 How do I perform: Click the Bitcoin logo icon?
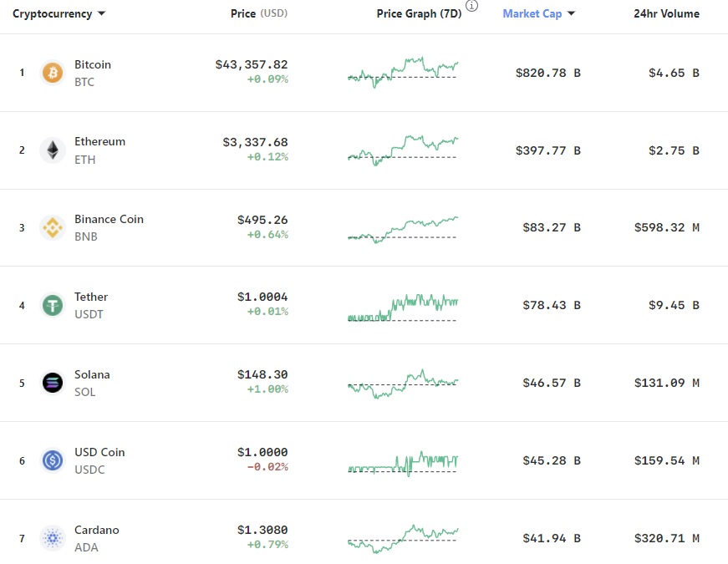53,73
